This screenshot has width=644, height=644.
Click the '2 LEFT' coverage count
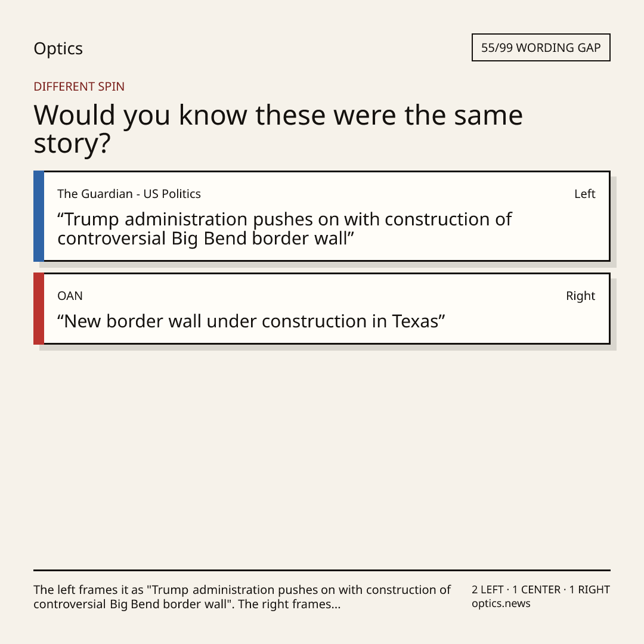(x=488, y=590)
